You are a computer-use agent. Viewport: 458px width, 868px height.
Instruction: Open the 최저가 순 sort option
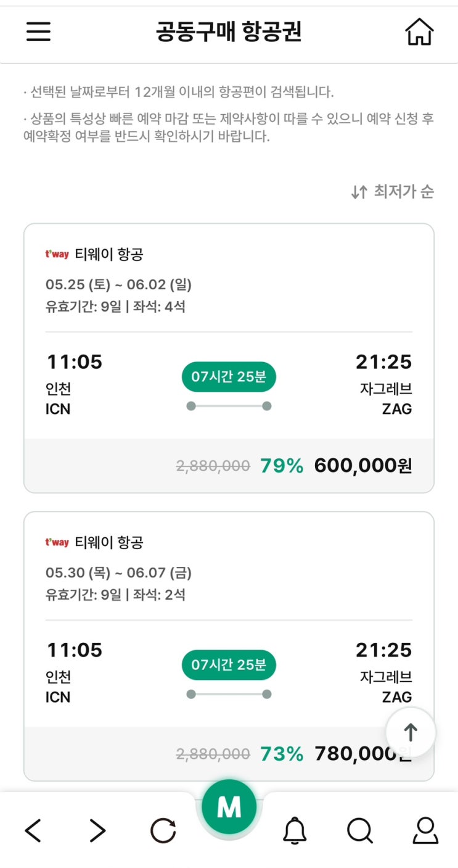pyautogui.click(x=403, y=192)
